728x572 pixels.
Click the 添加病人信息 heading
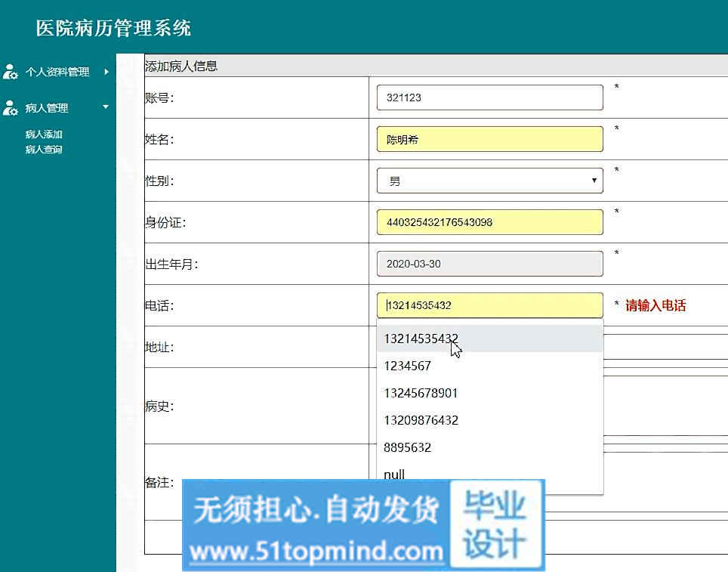click(181, 66)
